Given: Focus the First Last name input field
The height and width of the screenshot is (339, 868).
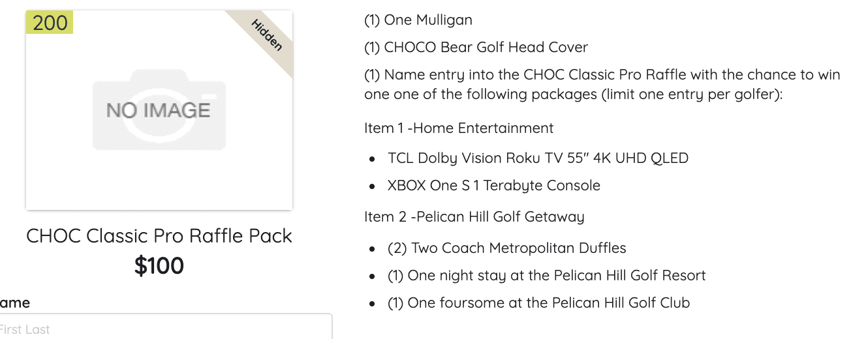Looking at the screenshot, I should [x=164, y=327].
